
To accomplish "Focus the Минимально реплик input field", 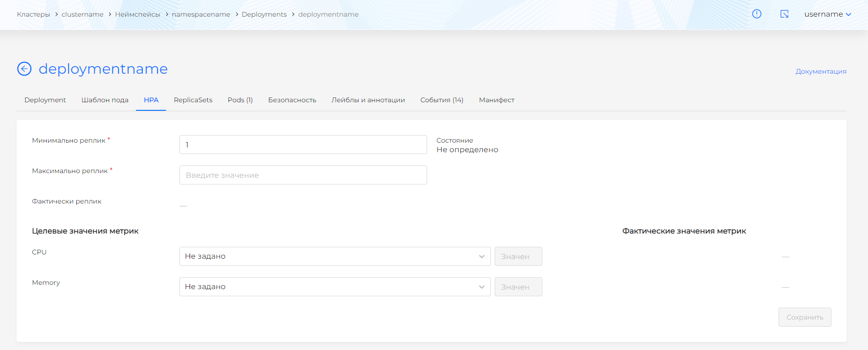I will (303, 145).
